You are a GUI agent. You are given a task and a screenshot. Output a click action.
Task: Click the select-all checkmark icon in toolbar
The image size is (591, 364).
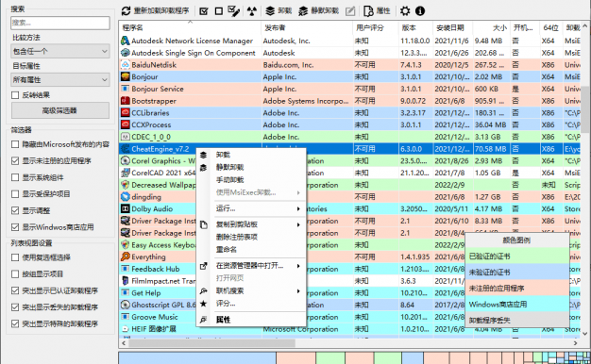coord(204,11)
